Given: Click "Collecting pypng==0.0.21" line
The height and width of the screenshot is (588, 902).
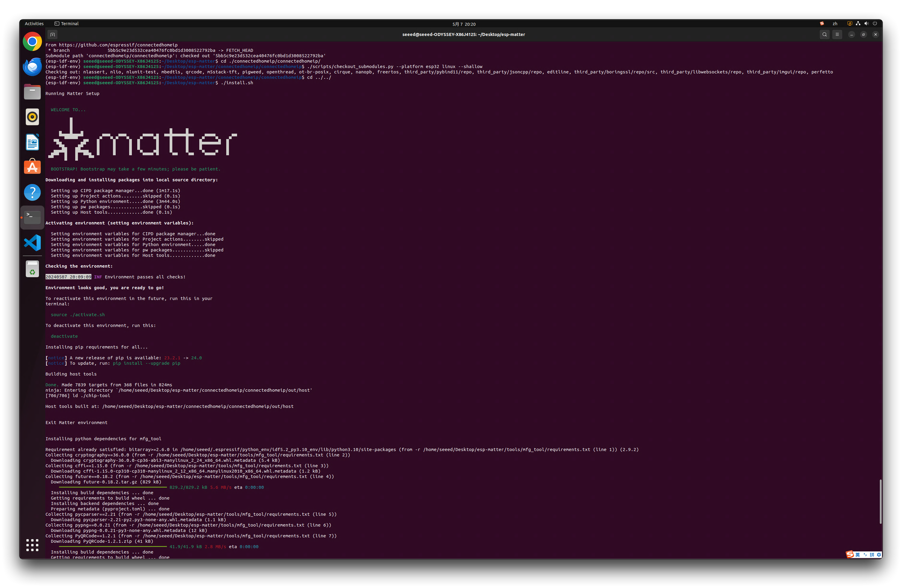Looking at the screenshot, I should [x=188, y=525].
